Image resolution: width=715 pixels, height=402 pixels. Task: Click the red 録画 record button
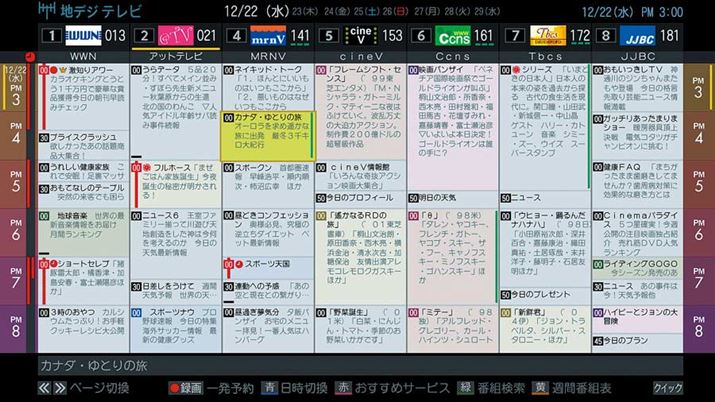[186, 388]
